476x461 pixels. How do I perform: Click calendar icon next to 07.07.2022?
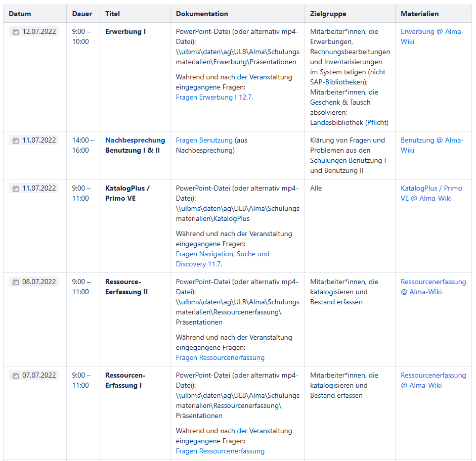point(16,376)
